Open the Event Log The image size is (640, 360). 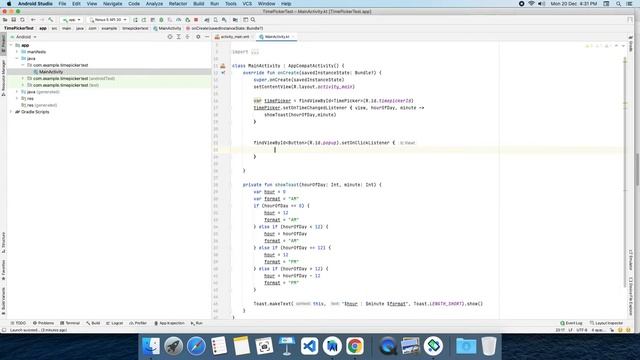pos(571,323)
